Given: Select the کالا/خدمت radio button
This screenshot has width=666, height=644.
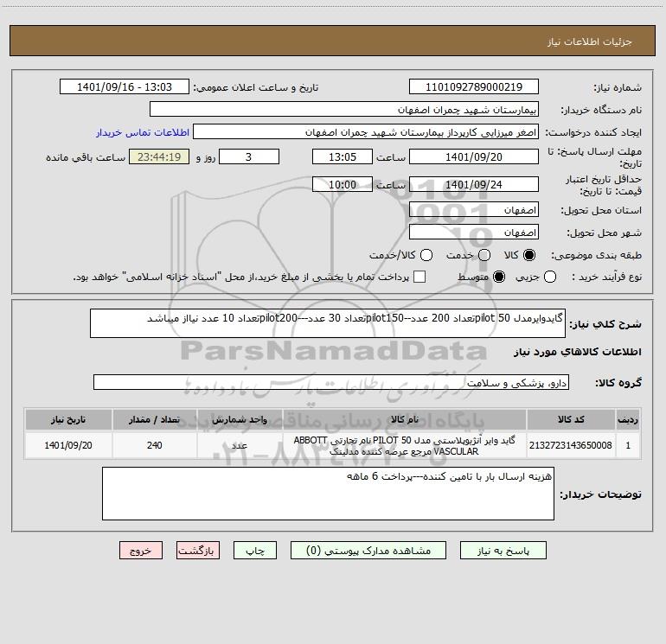Looking at the screenshot, I should pyautogui.click(x=426, y=255).
